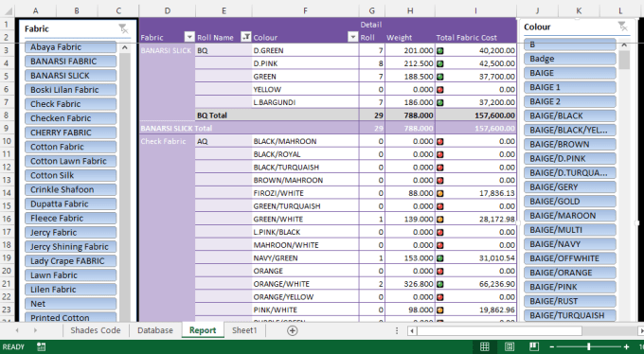Click the green status icon for NAVY/GREEN row

439,258
